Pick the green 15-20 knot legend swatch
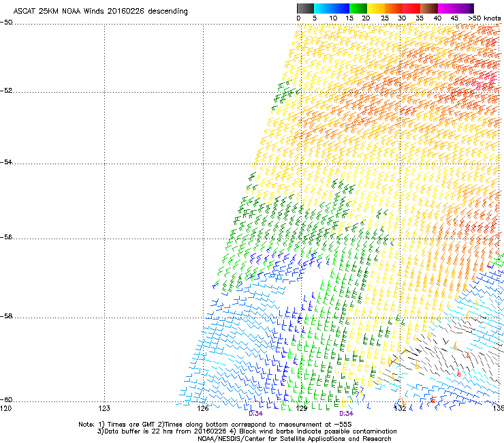Viewport: 504px width, 443px height. point(358,8)
